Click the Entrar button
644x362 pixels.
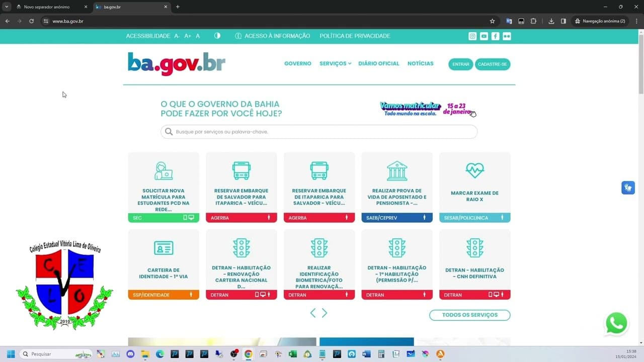461,64
